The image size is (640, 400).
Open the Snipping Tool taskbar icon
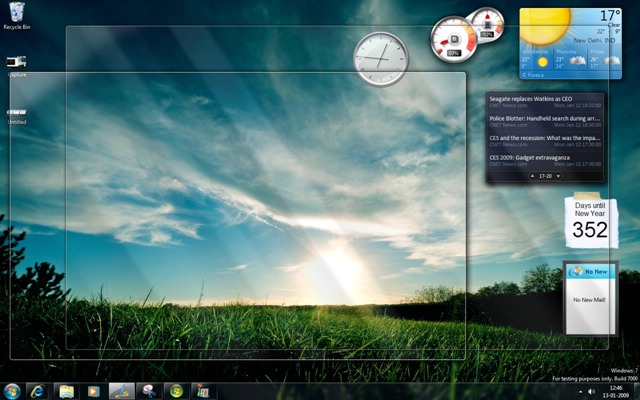[x=149, y=391]
